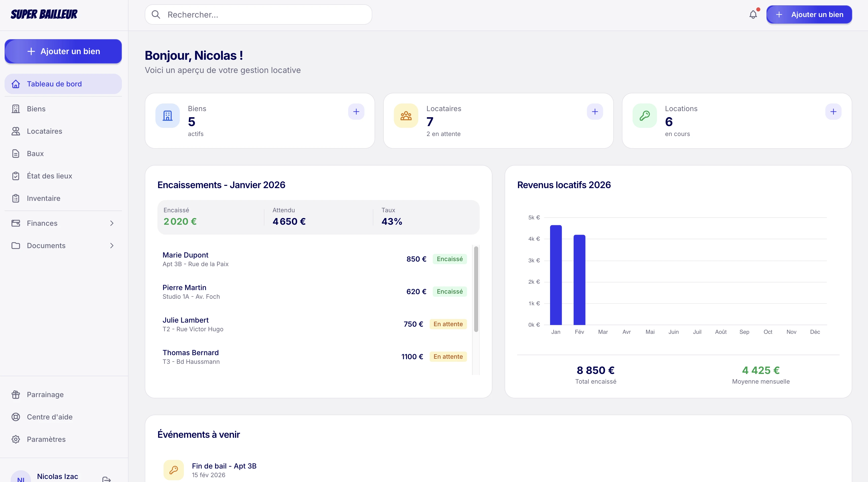Click the plus icon on Locations card
The image size is (868, 482).
click(833, 112)
